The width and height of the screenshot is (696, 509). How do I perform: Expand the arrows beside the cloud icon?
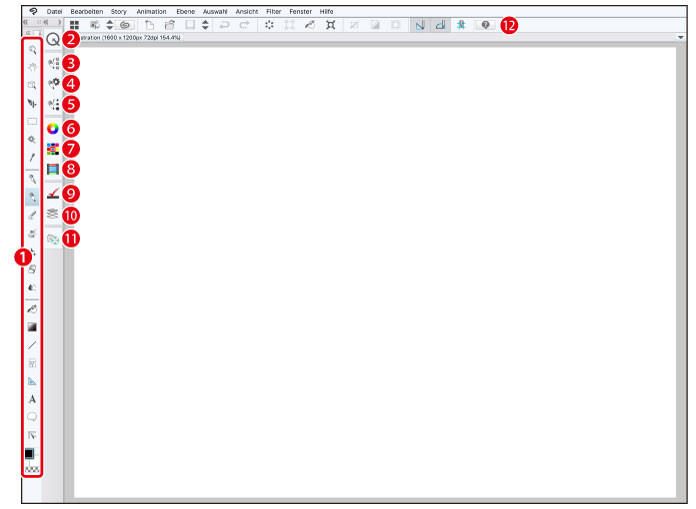click(110, 25)
